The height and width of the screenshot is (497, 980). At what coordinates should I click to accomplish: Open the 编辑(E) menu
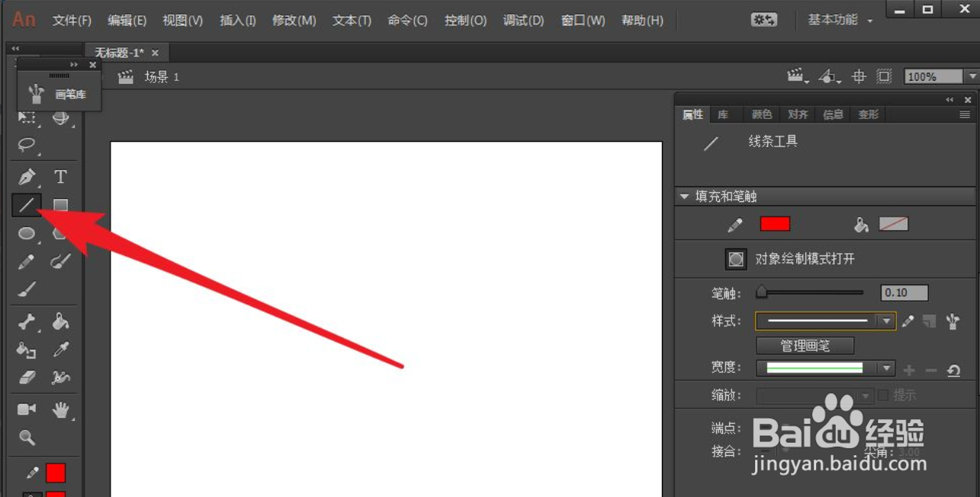point(127,21)
